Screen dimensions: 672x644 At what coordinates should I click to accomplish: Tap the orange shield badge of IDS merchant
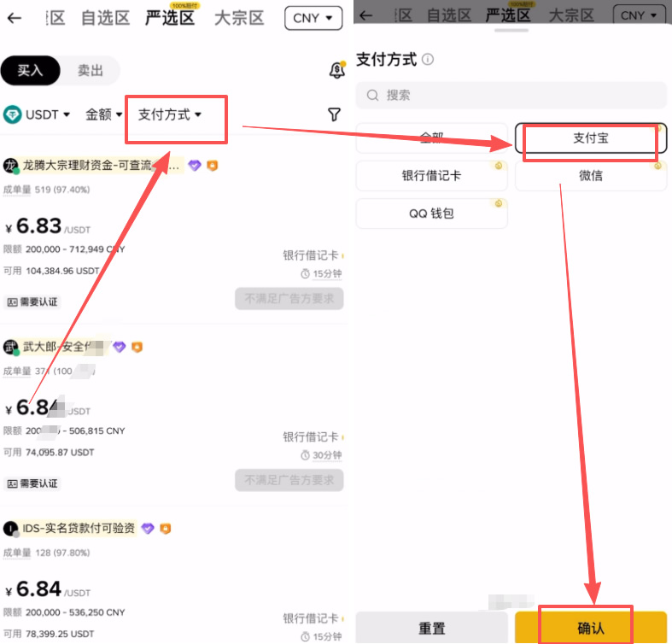(165, 529)
